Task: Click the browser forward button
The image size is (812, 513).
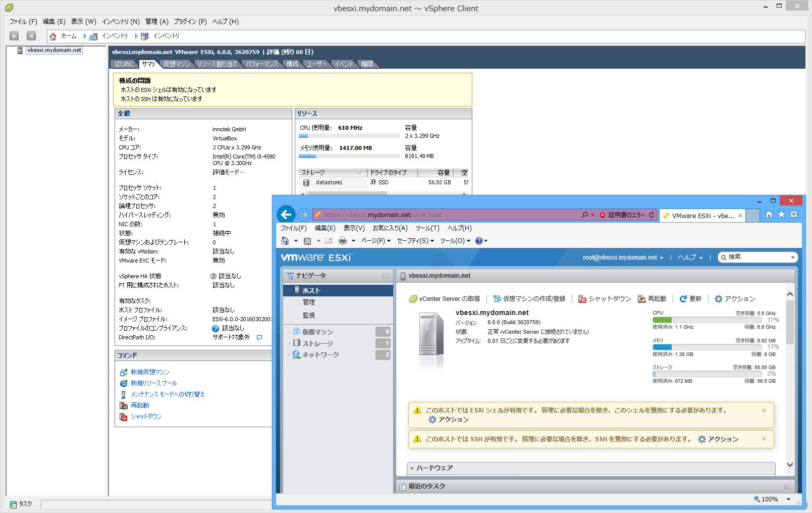Action: click(303, 215)
